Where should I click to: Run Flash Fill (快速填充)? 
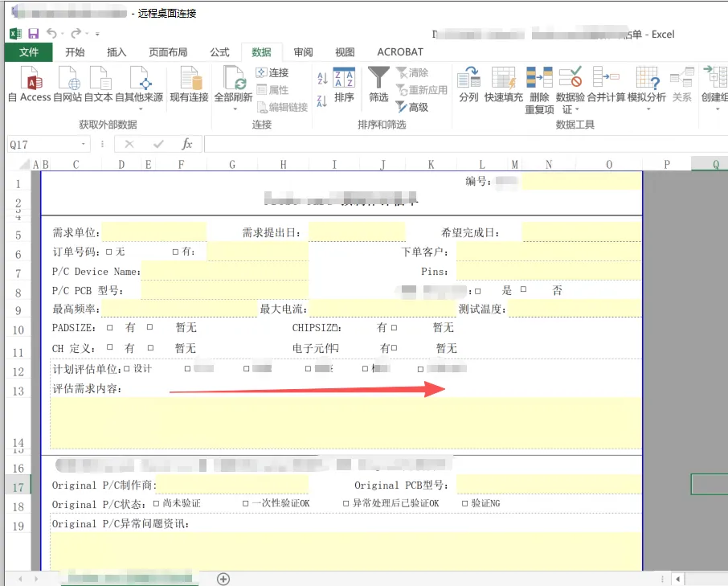pyautogui.click(x=504, y=84)
